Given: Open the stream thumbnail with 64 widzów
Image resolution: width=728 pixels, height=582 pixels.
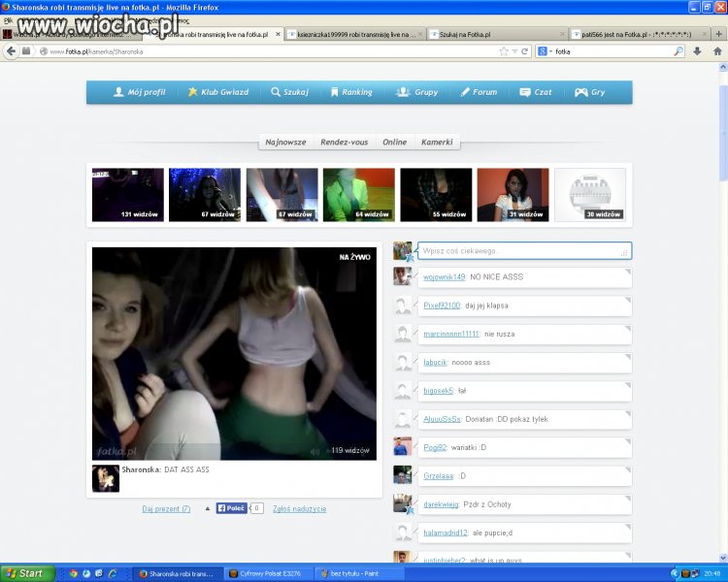Looking at the screenshot, I should point(359,194).
